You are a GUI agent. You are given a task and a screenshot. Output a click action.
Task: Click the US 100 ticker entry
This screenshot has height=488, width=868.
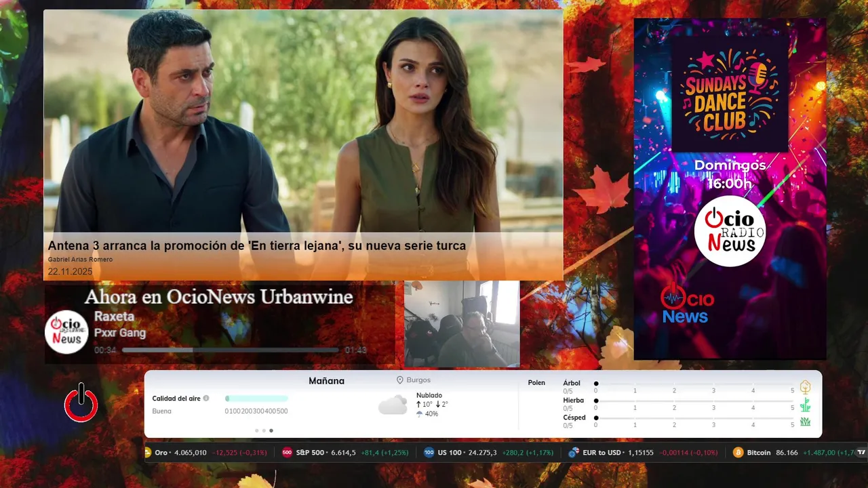488,453
